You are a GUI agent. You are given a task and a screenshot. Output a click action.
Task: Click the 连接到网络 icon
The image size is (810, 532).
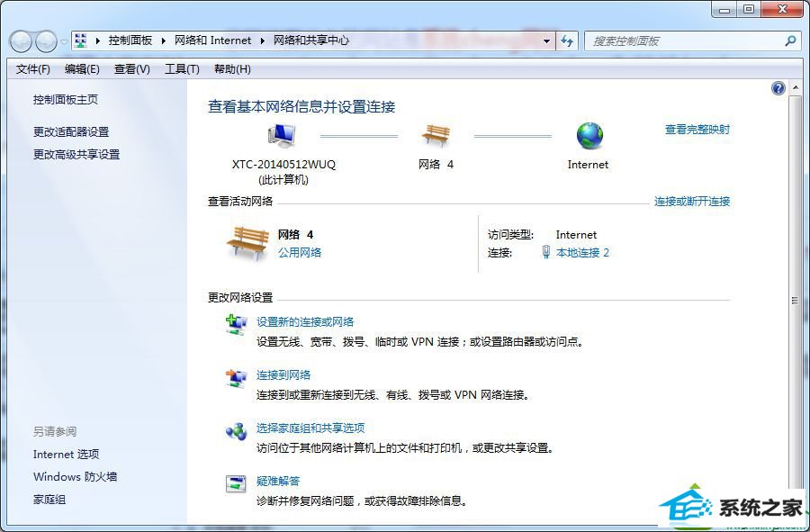pos(237,378)
